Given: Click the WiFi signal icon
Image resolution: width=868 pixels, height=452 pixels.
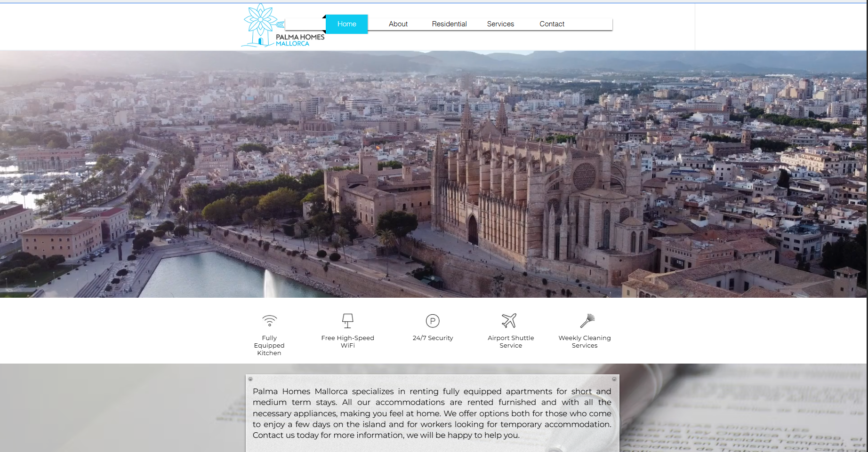Looking at the screenshot, I should [x=269, y=321].
